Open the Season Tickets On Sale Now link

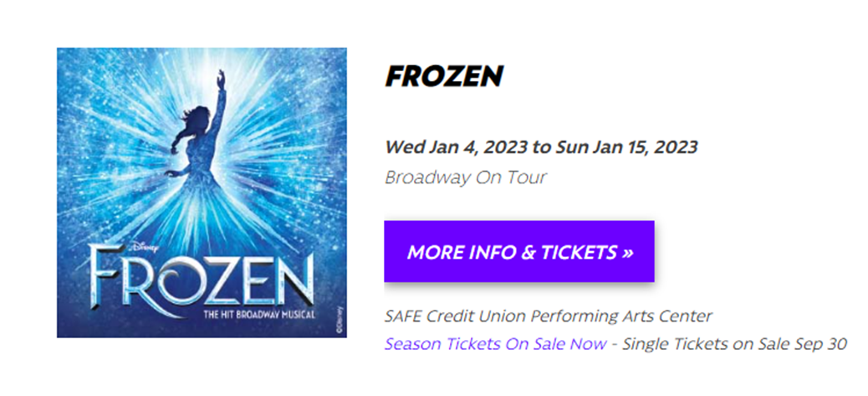495,343
